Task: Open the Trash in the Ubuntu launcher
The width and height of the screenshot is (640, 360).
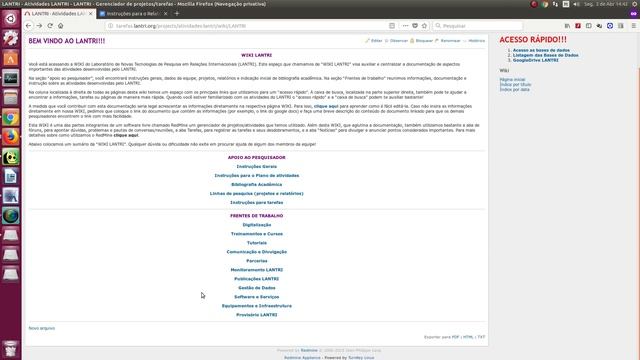Action: pos(11,349)
